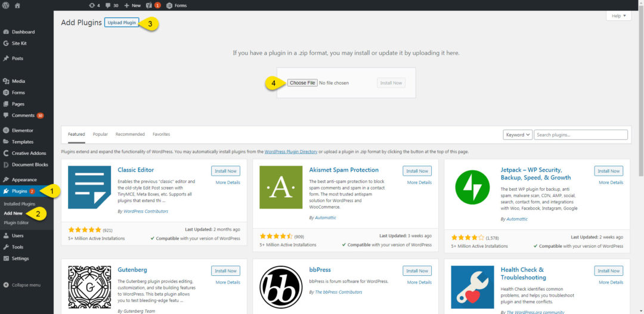
Task: Switch to the Recommended tab
Action: 130,134
